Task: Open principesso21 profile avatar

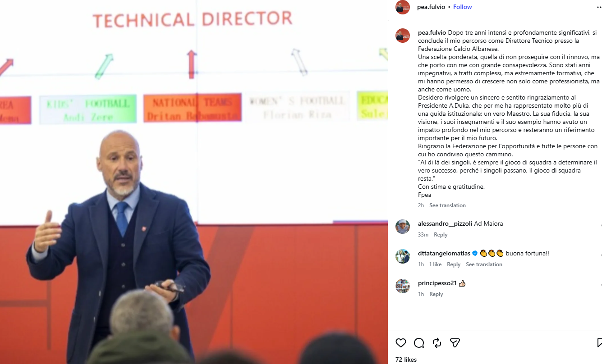Action: (403, 286)
